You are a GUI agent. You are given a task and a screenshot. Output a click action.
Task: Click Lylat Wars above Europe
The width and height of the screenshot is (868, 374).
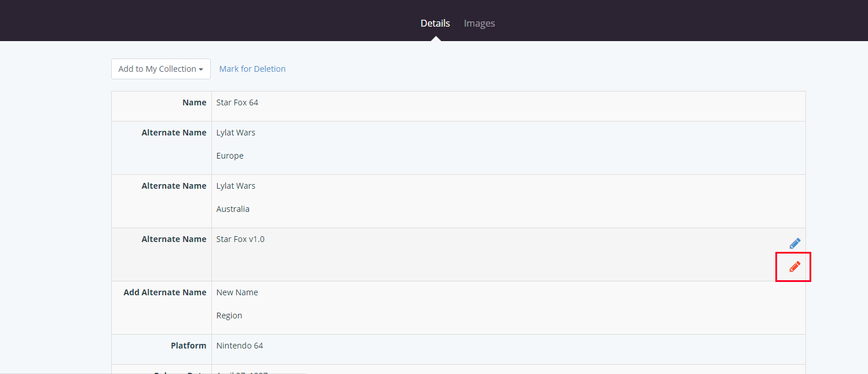click(x=236, y=133)
